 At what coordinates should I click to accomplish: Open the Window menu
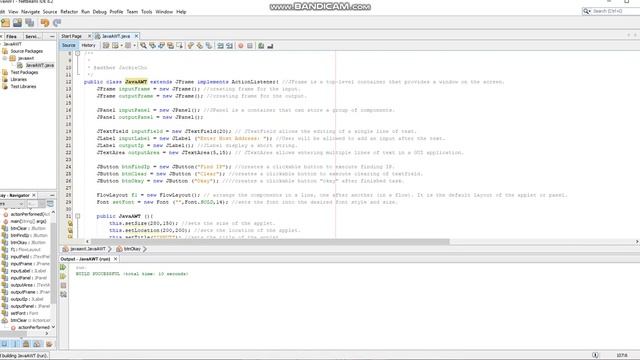click(164, 12)
